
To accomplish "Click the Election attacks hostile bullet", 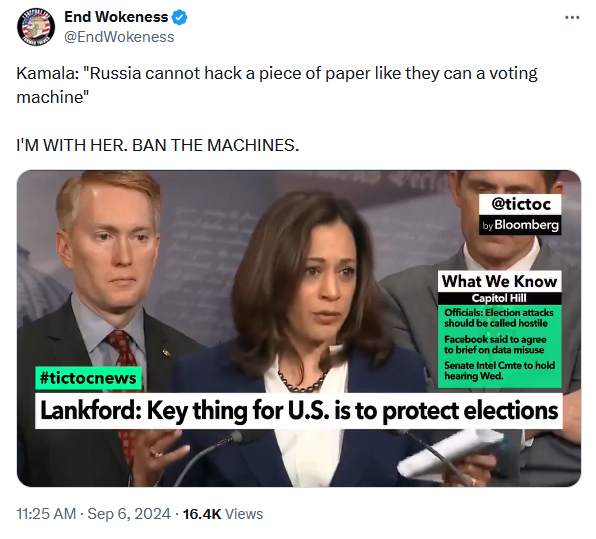I will point(499,318).
